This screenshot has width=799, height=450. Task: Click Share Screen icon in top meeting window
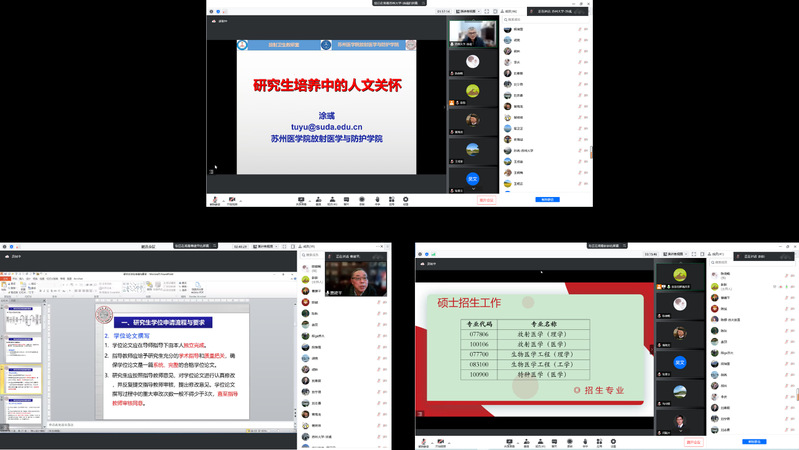point(301,200)
